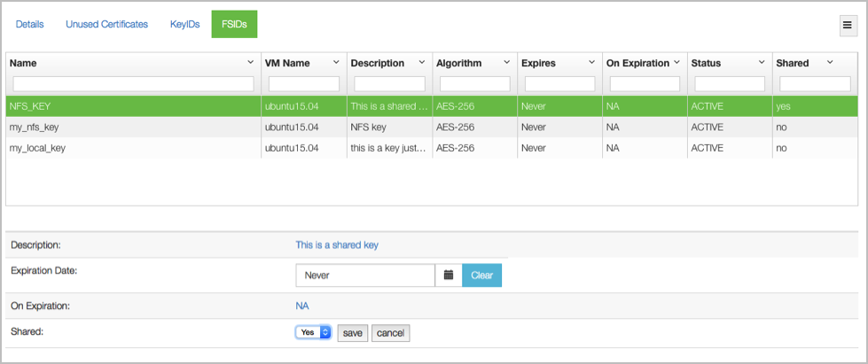Switch to the KeyIDs tab
Screen dimensions: 868x364
click(x=185, y=24)
